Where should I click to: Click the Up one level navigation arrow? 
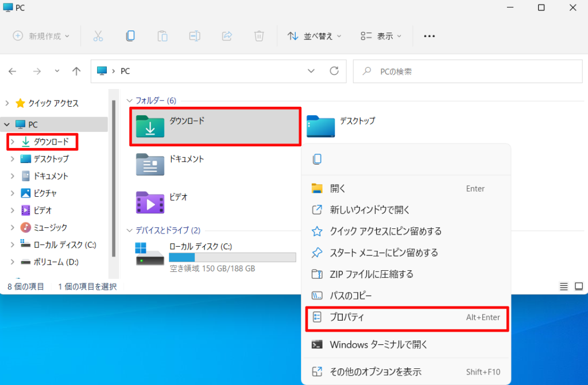76,71
